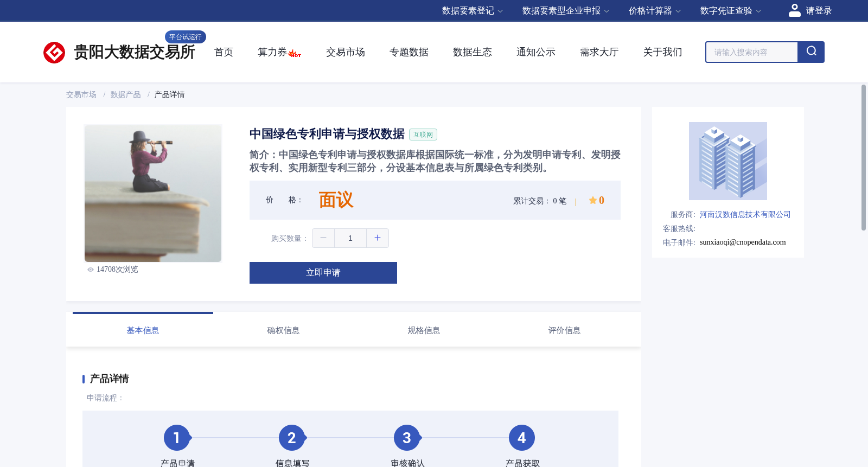Click the minus quantity button

(323, 238)
